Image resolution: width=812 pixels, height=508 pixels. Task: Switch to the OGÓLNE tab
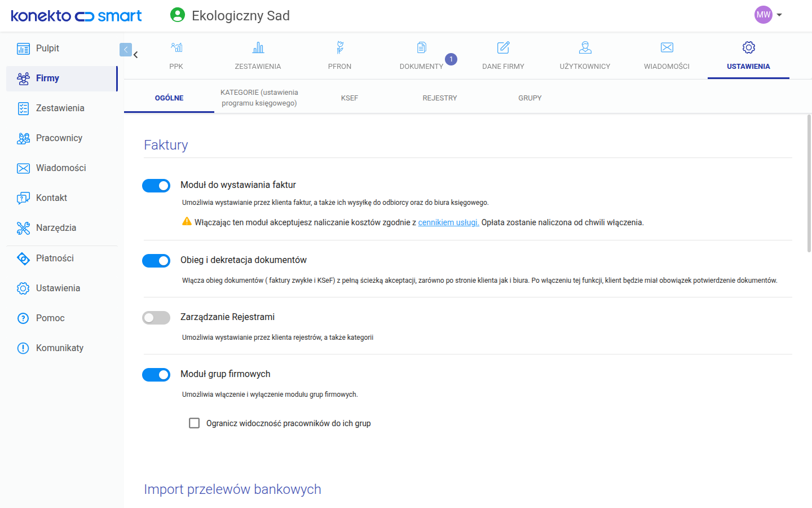click(169, 98)
